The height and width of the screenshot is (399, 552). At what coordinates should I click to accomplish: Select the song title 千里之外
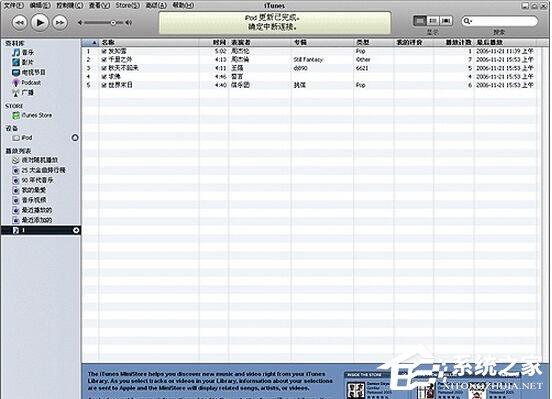[x=120, y=60]
